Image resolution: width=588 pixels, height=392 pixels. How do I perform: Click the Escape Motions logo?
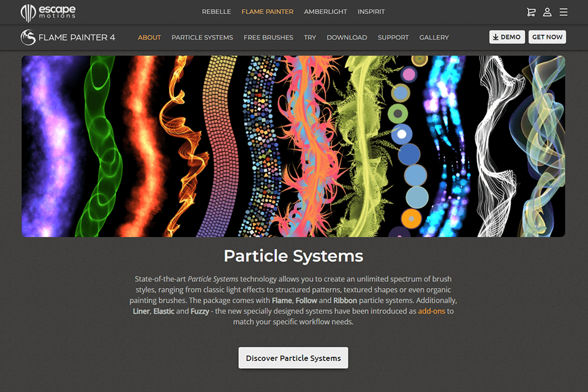(48, 12)
